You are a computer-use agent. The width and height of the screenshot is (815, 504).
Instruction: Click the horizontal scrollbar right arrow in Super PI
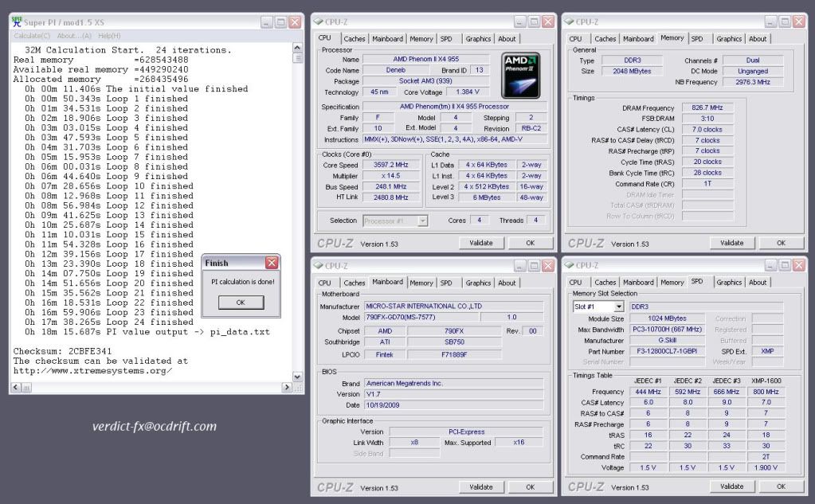point(288,387)
